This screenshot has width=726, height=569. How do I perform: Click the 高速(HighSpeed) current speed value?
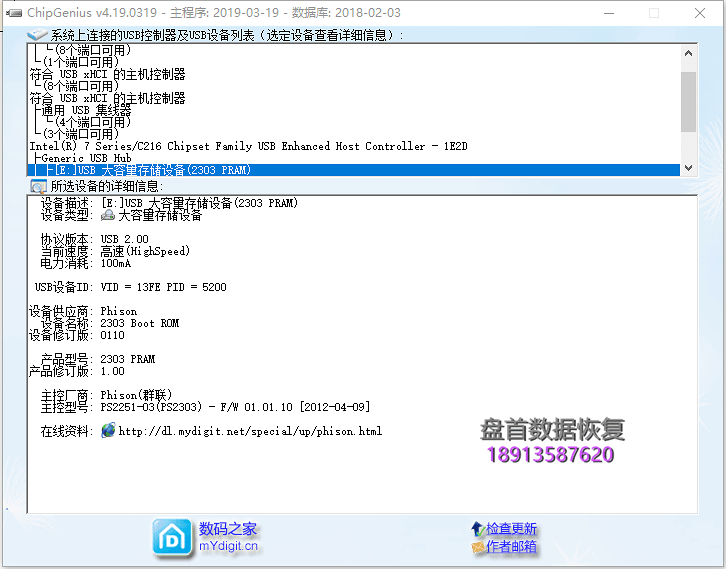[x=145, y=251]
